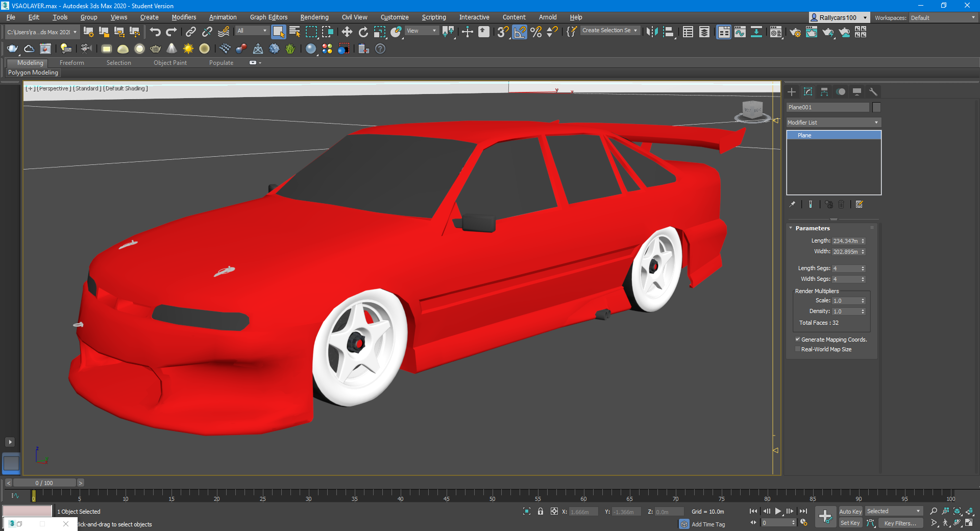Choose the Select and Scale tool
Image resolution: width=980 pixels, height=531 pixels.
[x=379, y=32]
